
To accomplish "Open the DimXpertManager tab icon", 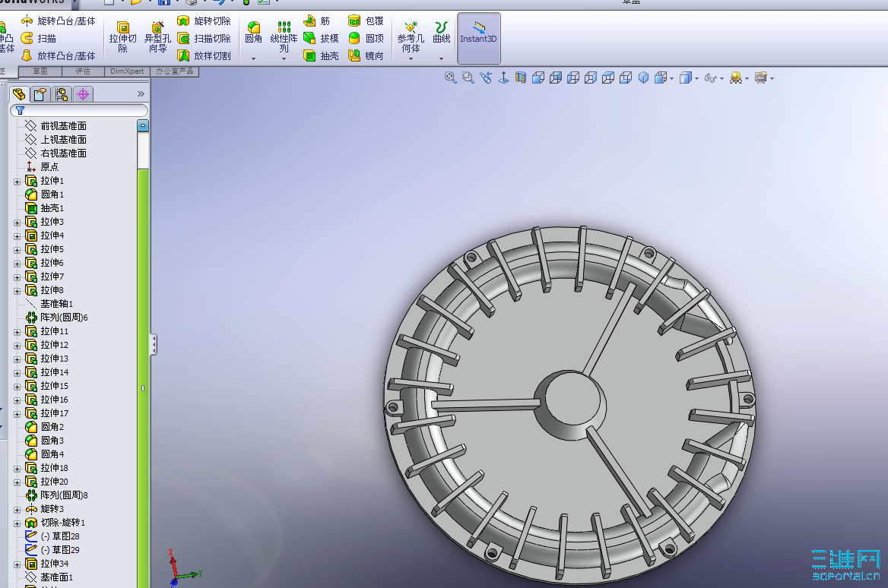I will click(x=83, y=94).
